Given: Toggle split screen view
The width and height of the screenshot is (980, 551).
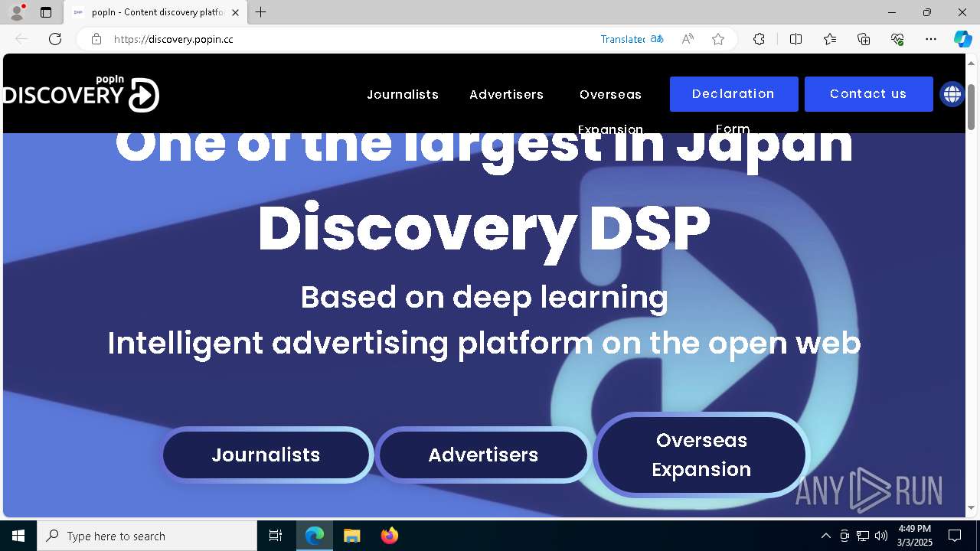Looking at the screenshot, I should (795, 39).
